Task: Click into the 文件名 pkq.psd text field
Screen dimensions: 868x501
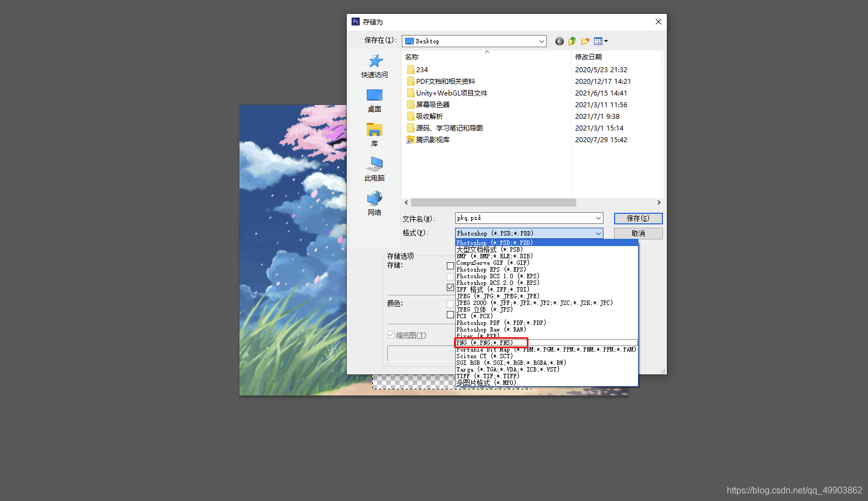Action: (524, 218)
